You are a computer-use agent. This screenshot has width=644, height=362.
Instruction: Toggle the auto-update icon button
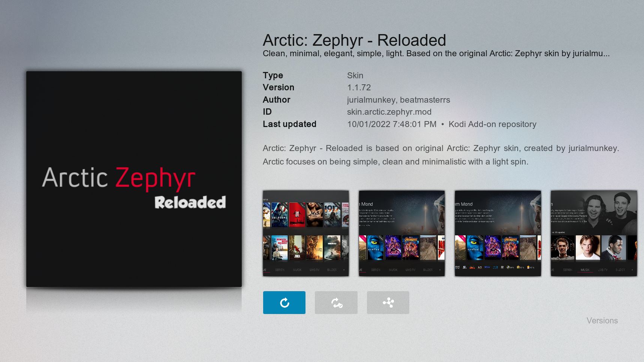click(336, 302)
